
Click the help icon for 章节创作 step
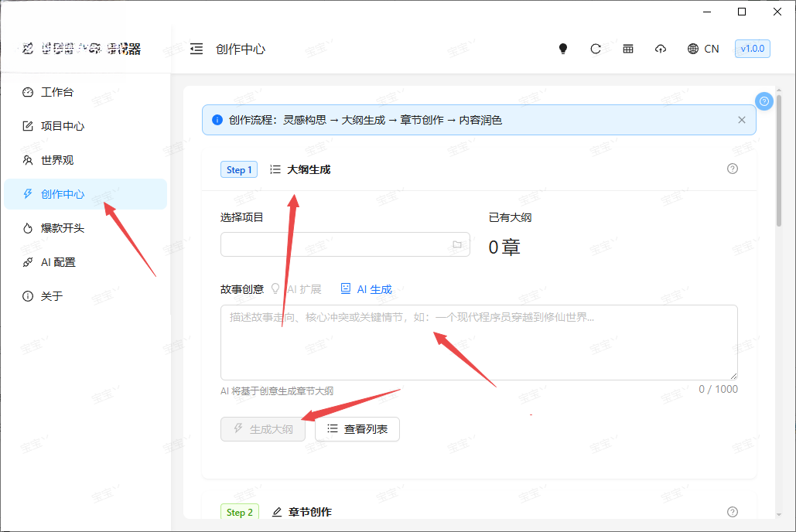[x=732, y=512]
